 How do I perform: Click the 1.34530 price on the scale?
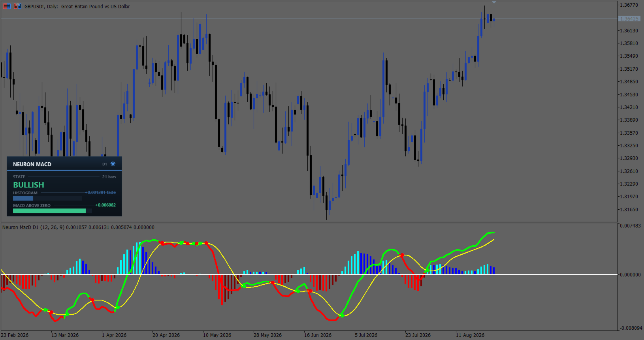coord(629,95)
